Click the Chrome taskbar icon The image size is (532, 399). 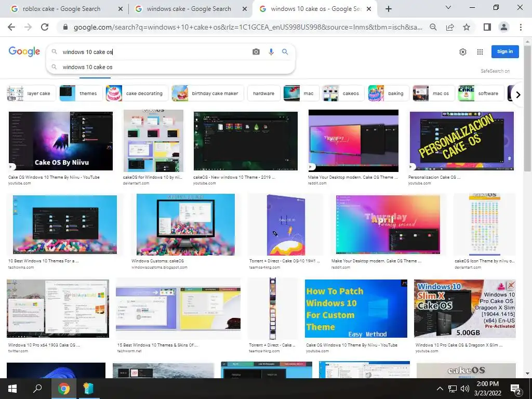click(x=63, y=389)
